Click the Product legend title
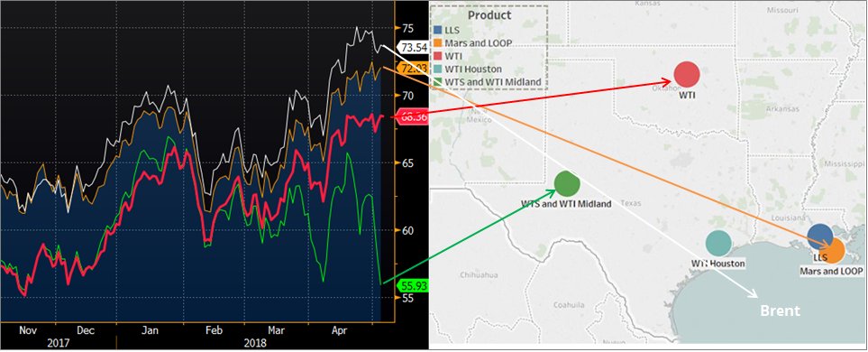Screen dimensions: 868x352 tap(489, 15)
